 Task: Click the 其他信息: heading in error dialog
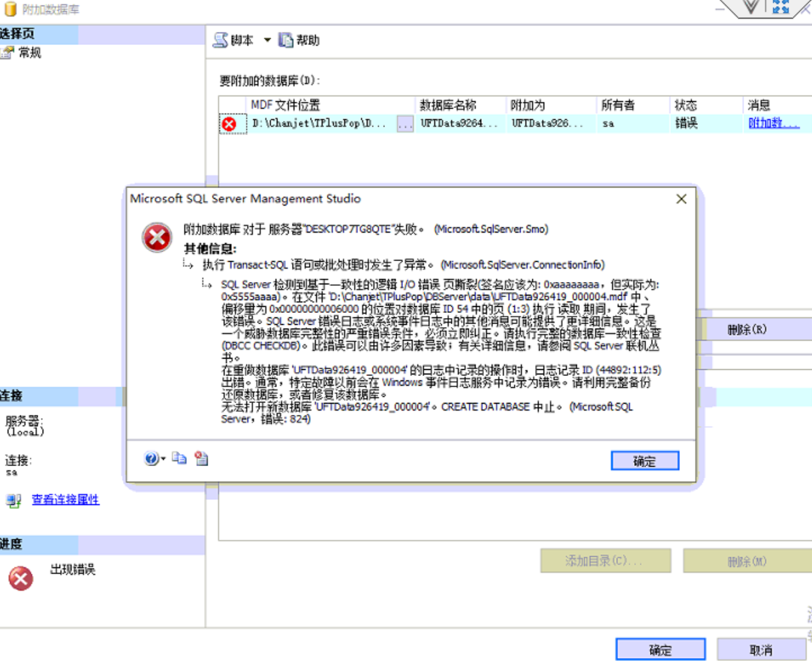[x=210, y=248]
